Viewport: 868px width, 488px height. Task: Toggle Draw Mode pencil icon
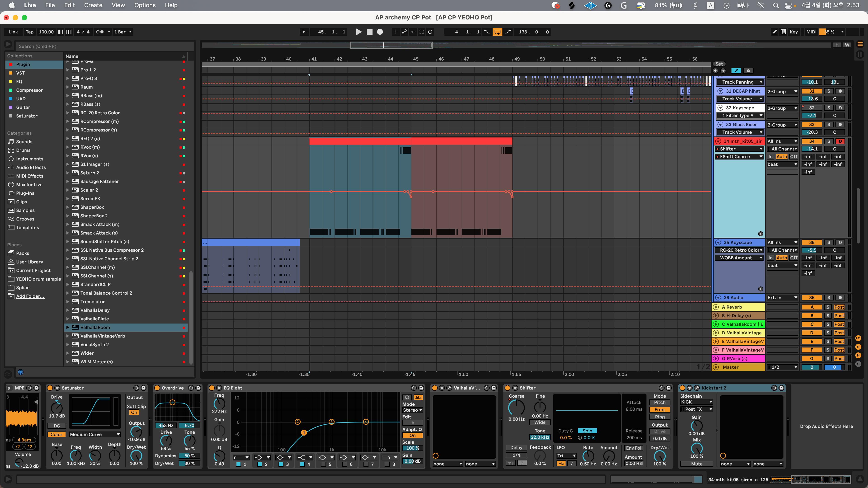click(775, 32)
